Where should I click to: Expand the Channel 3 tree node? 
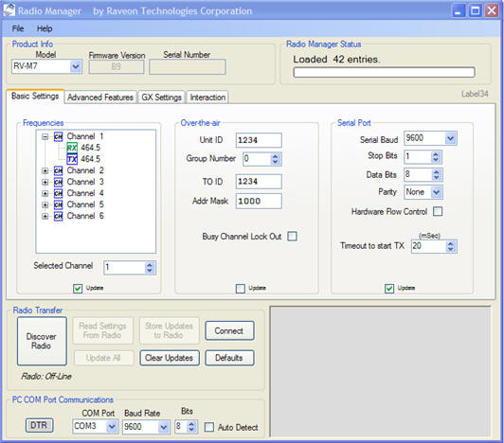[x=45, y=182]
